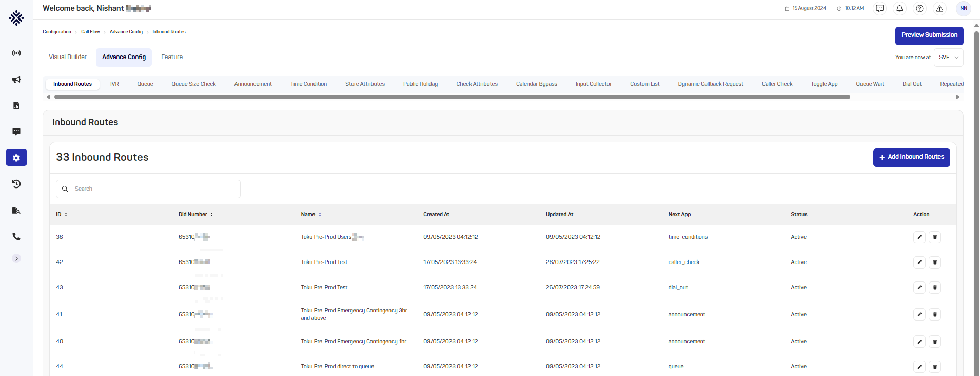Select the Calendar Bypass sub-tab
The height and width of the screenshot is (376, 980).
[536, 84]
